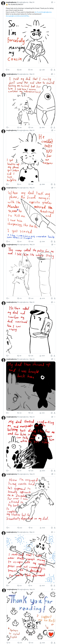This screenshot has width=57, height=644.
Task: Open the ko-fi.com/longlongbunny donation link
Action: click(43, 12)
